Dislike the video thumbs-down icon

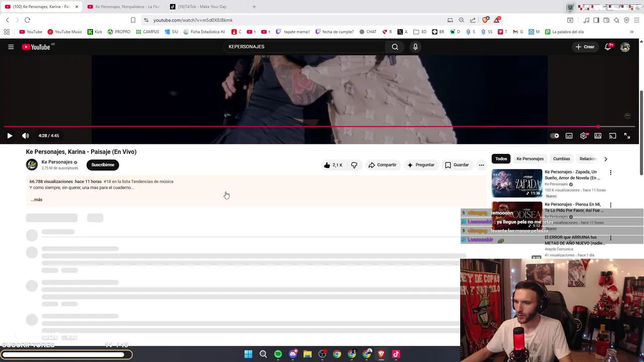(x=354, y=165)
